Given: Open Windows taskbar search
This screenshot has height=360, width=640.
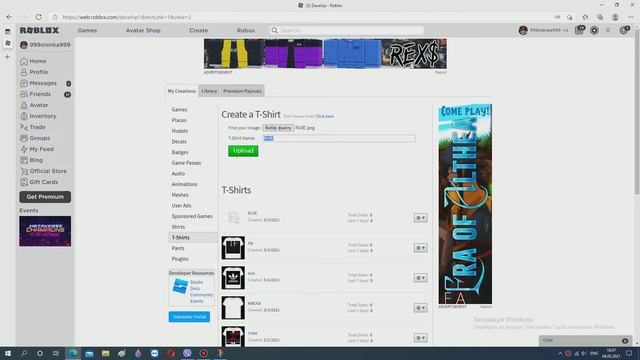Looking at the screenshot, I should [24, 353].
